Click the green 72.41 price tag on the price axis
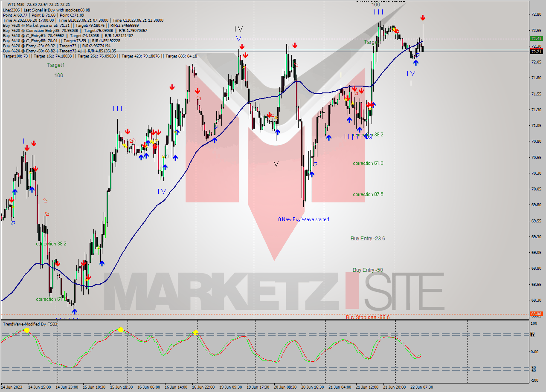 (x=536, y=38)
